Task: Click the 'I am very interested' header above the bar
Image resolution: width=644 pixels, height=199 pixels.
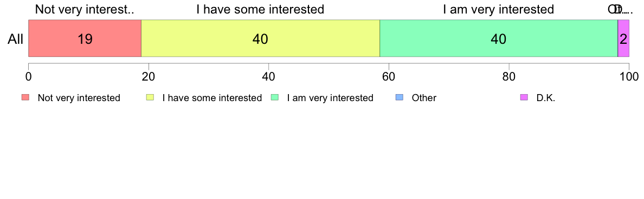Action: 499,9
